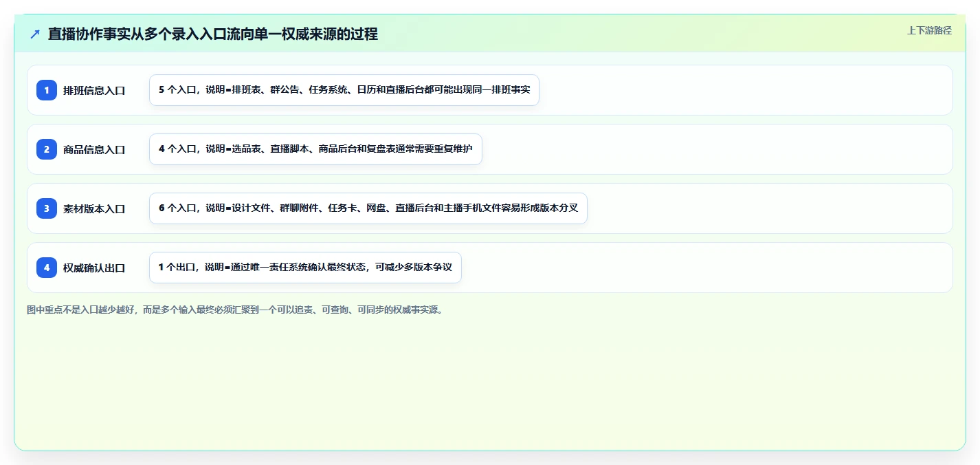This screenshot has height=465, width=980.
Task: Select the 商品信息入口 label
Action: pos(94,149)
